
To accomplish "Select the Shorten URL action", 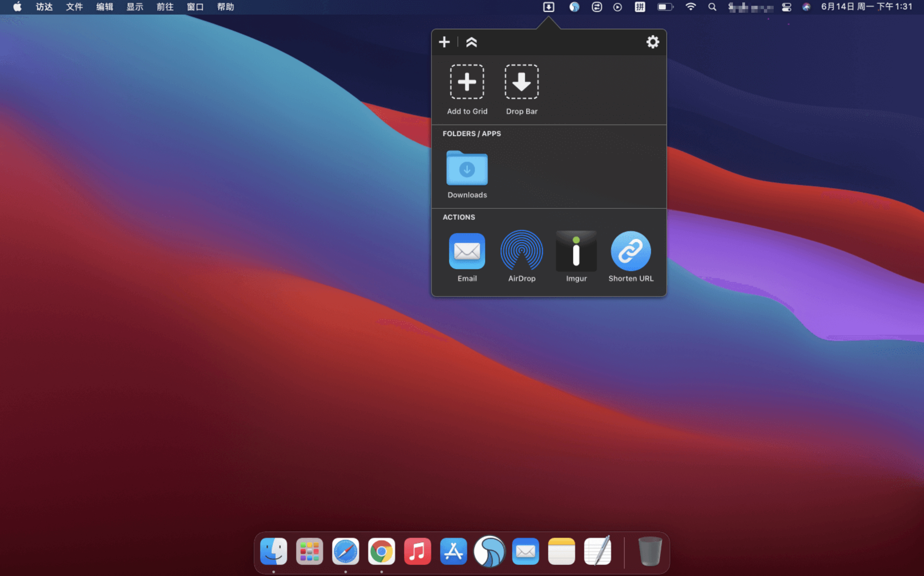I will 631,251.
